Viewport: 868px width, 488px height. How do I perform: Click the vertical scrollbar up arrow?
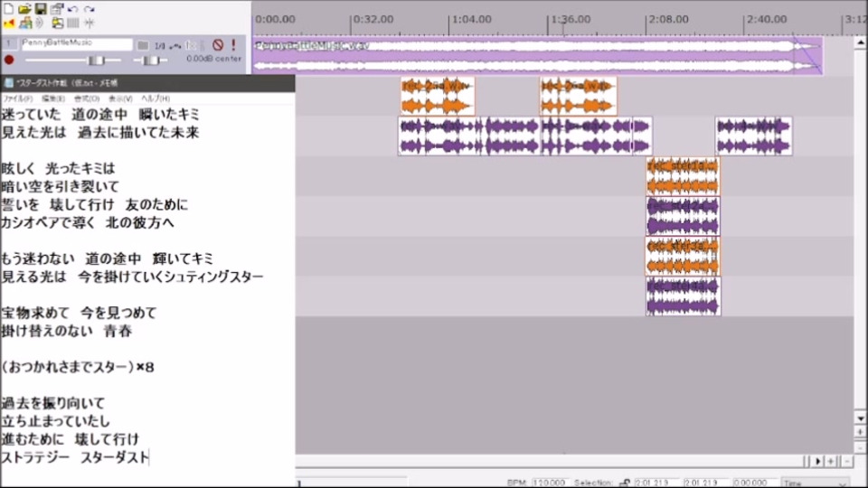pos(860,42)
